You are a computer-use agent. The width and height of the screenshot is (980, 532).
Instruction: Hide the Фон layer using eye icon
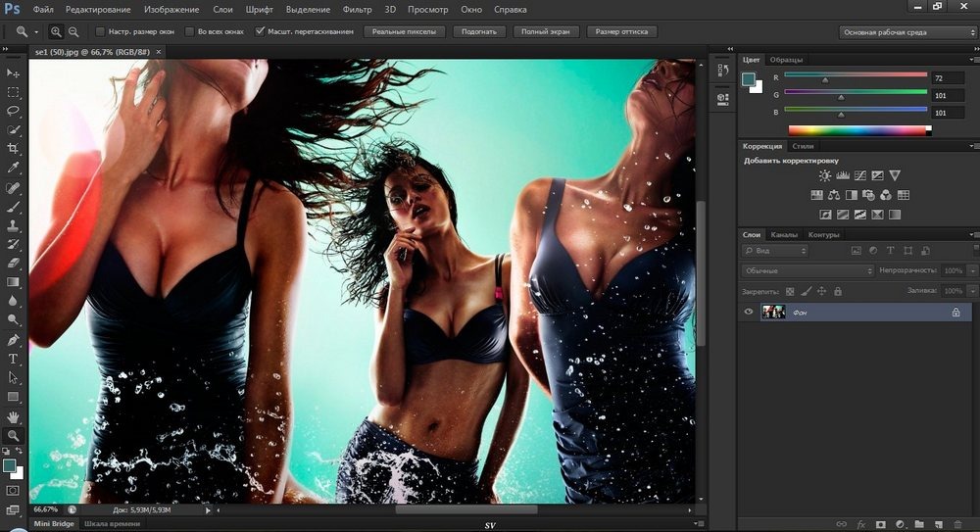(x=749, y=312)
